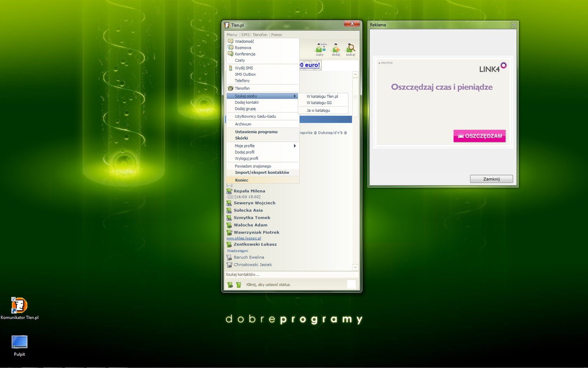Viewport: 588px width, 368px height.
Task: Choose Dodaj grupę from the menu
Action: pyautogui.click(x=262, y=109)
